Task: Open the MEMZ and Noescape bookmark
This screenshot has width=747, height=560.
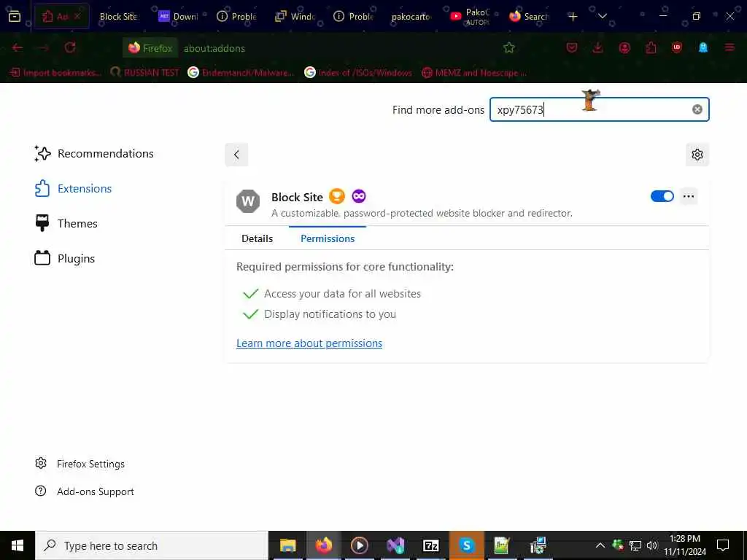Action: (474, 73)
